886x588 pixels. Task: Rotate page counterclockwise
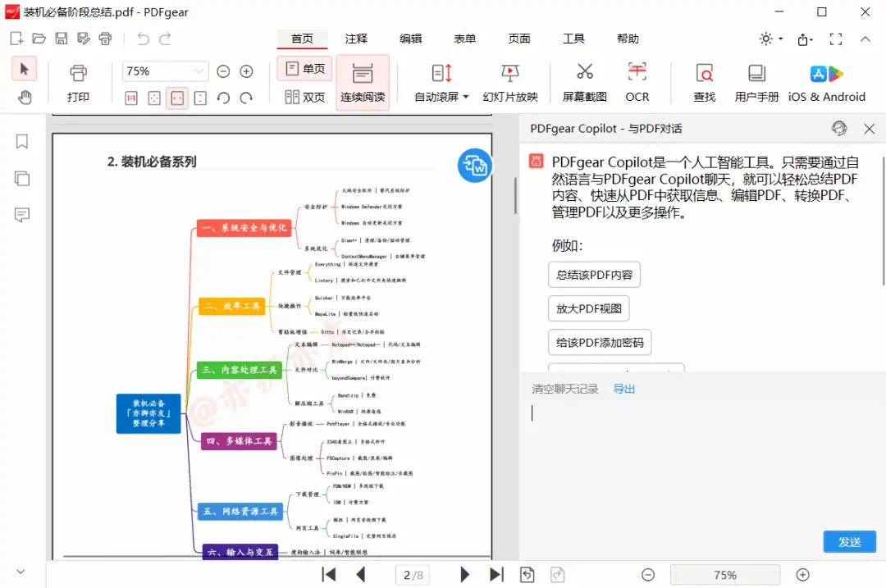[223, 98]
